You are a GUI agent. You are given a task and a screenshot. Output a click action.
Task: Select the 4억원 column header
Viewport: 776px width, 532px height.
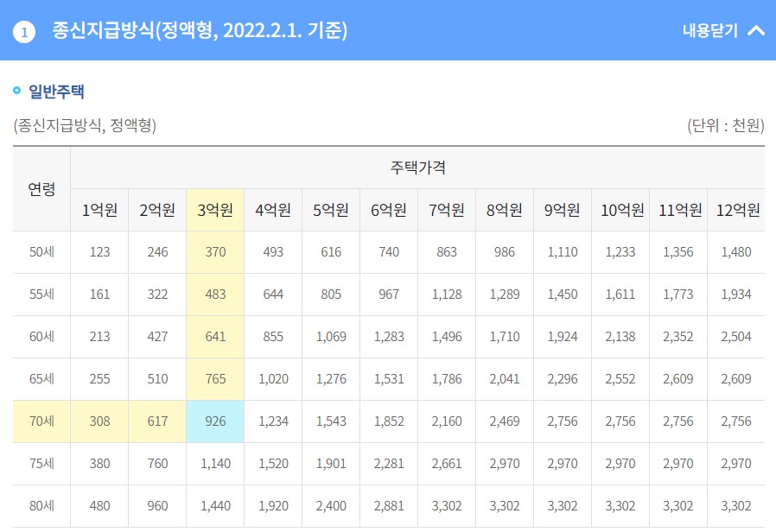(273, 210)
